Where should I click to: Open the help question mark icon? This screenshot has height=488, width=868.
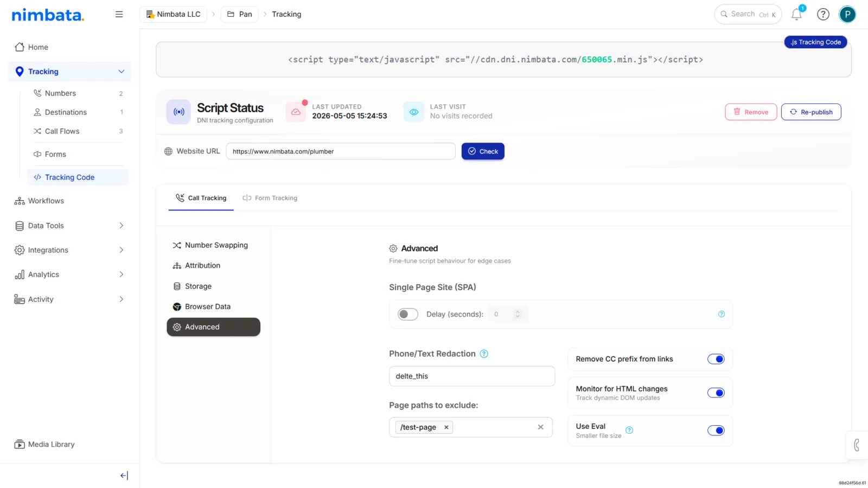pyautogui.click(x=823, y=14)
